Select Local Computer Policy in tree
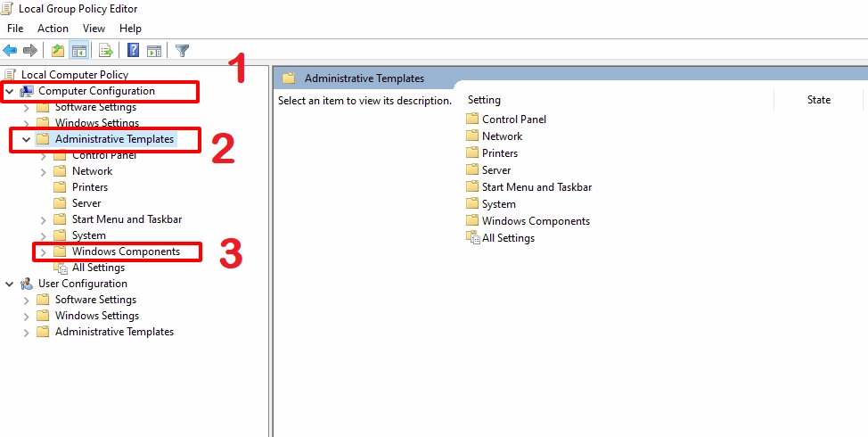Viewport: 868px width, 437px height. [x=75, y=74]
